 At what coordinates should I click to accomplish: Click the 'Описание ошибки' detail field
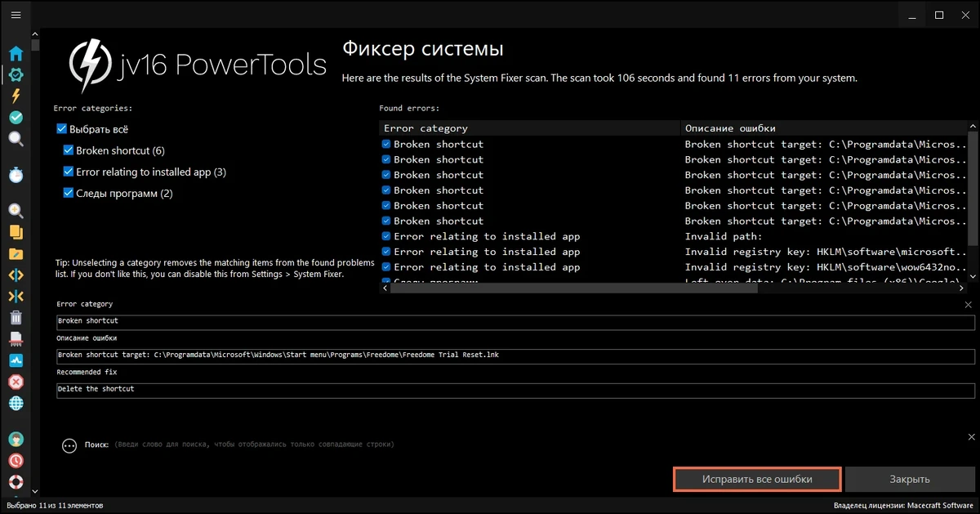click(x=515, y=355)
